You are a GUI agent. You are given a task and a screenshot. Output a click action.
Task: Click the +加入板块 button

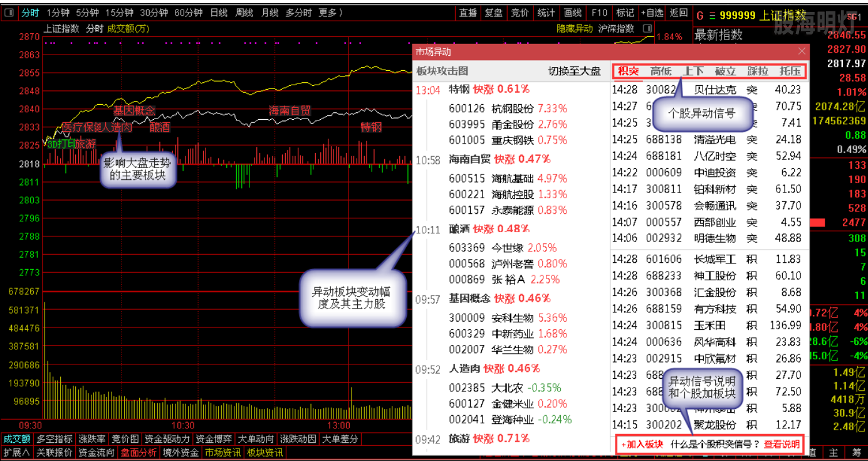[x=642, y=444]
